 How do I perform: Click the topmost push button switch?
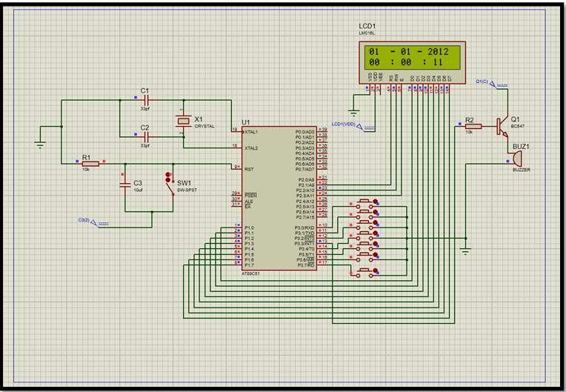click(x=364, y=203)
